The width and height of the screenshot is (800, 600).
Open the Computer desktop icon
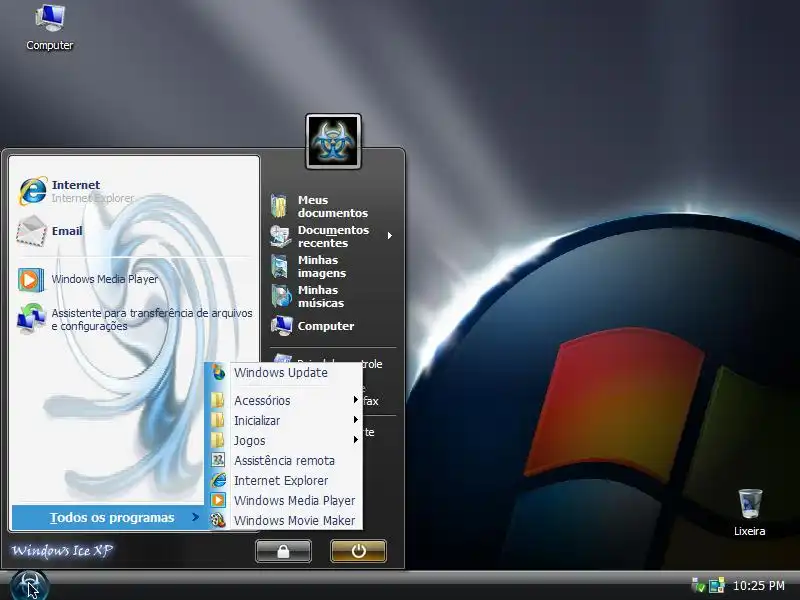49,27
